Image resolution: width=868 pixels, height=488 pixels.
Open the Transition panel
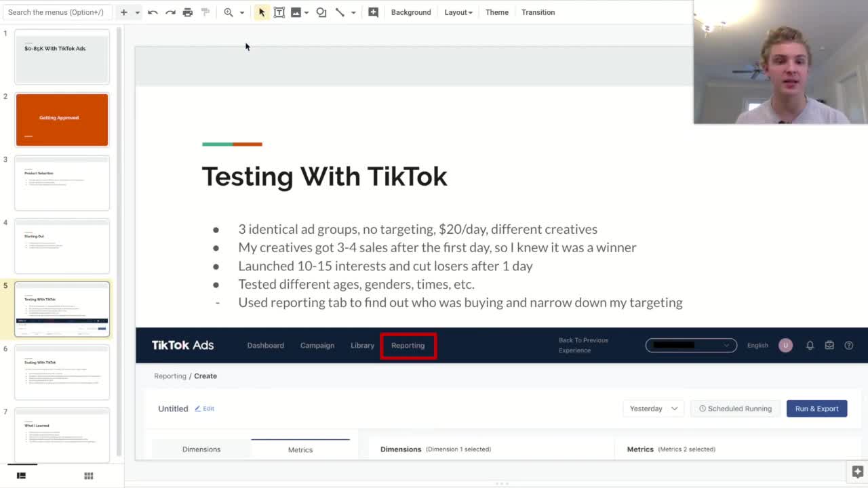coord(538,12)
